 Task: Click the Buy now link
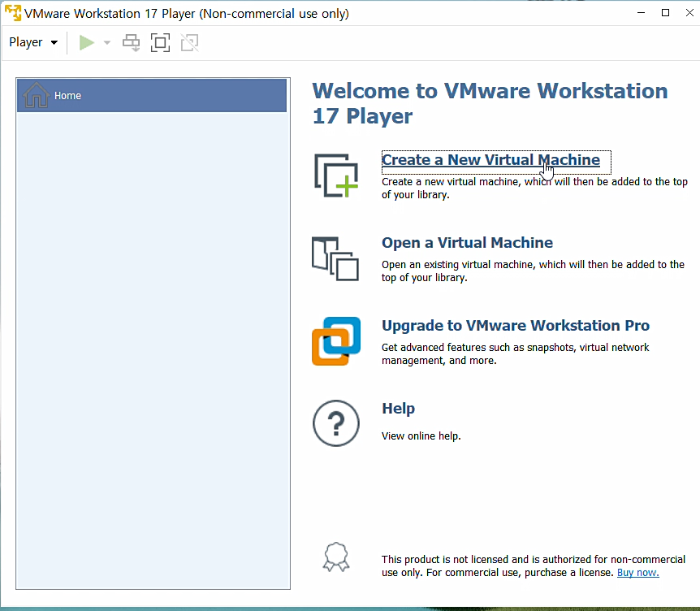coord(638,573)
